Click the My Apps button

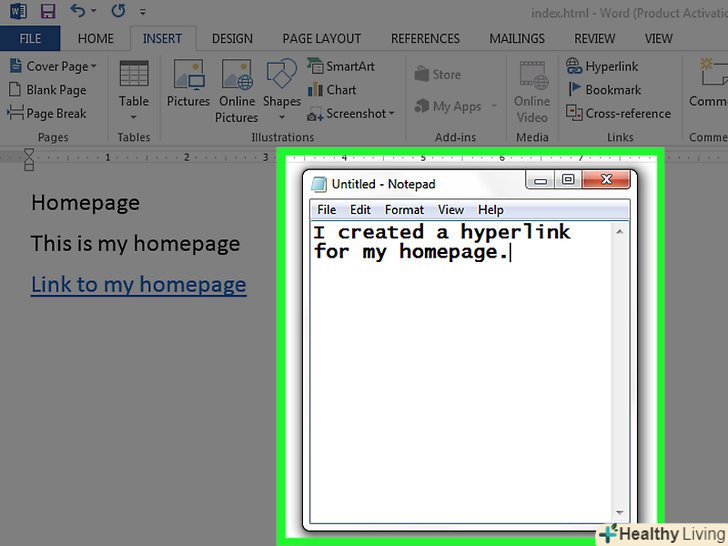click(x=448, y=106)
